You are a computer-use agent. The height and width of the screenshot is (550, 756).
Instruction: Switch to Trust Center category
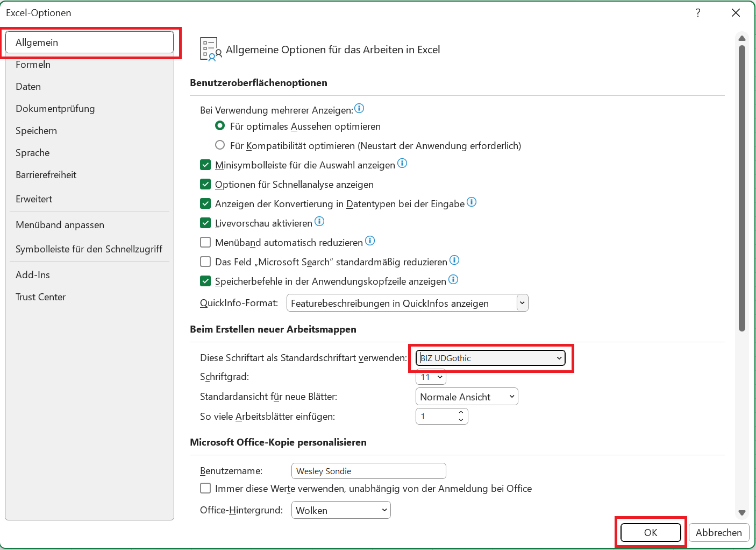click(x=41, y=297)
